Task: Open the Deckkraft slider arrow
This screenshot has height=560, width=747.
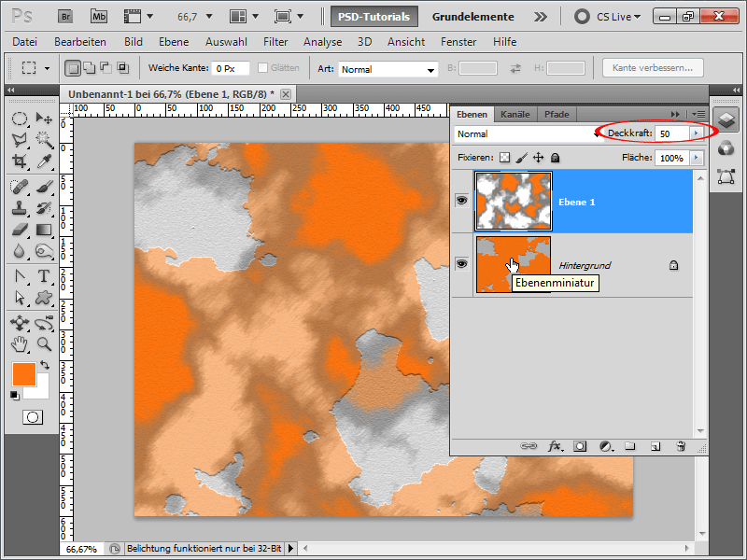Action: tap(697, 133)
